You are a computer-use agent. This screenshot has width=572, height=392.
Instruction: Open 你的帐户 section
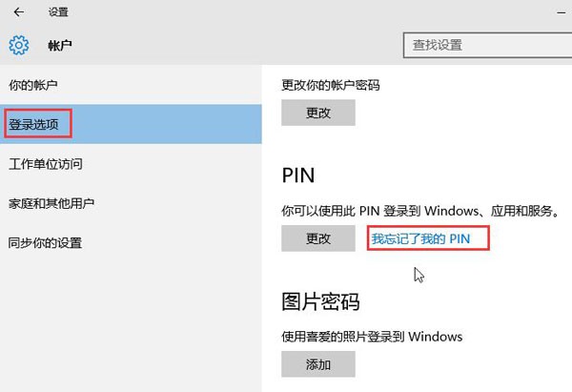[x=32, y=85]
